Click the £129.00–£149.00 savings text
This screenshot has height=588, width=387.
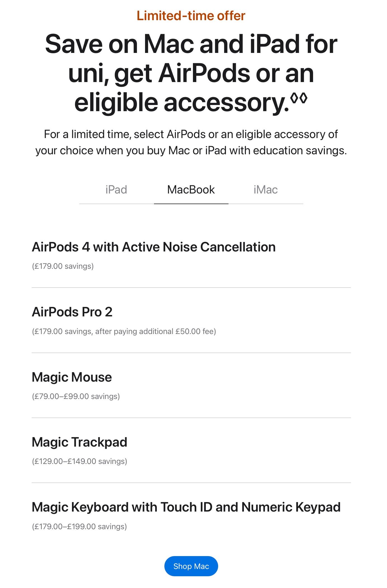click(x=80, y=461)
